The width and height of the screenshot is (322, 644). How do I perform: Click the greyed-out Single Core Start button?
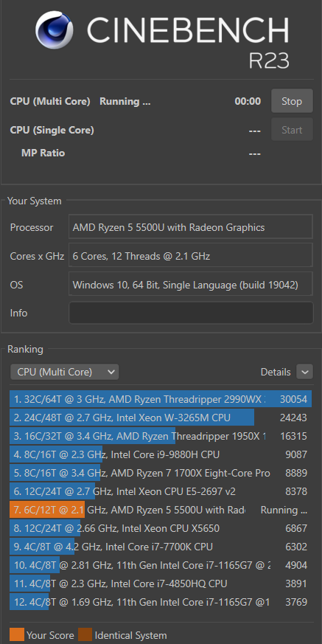pos(292,130)
